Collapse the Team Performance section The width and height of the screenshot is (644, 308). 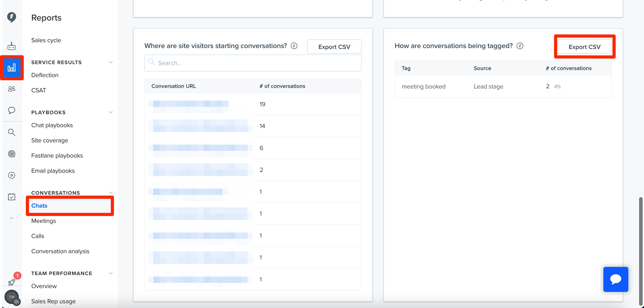pyautogui.click(x=111, y=273)
